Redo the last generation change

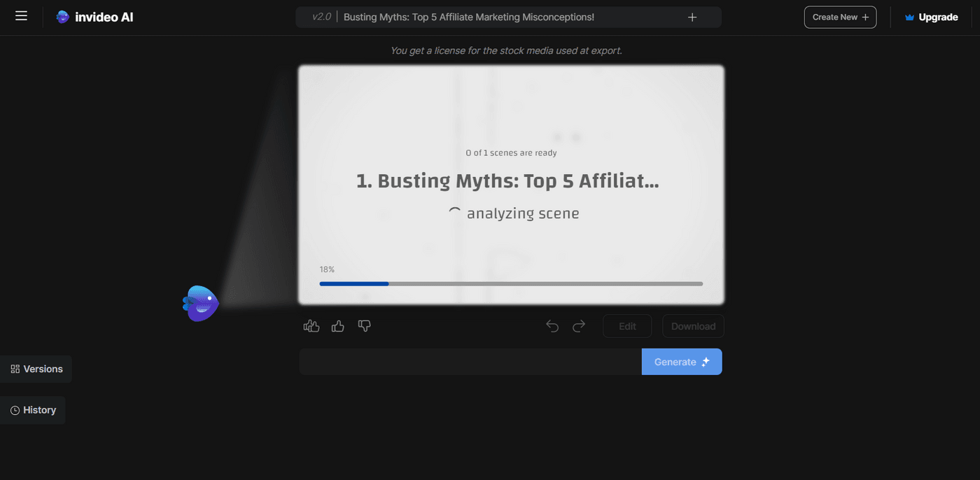coord(579,325)
